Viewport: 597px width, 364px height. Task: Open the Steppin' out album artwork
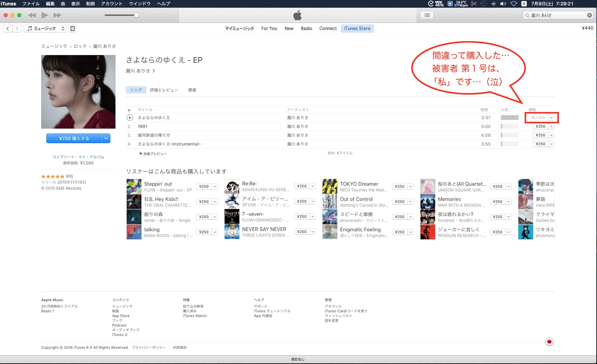[134, 186]
